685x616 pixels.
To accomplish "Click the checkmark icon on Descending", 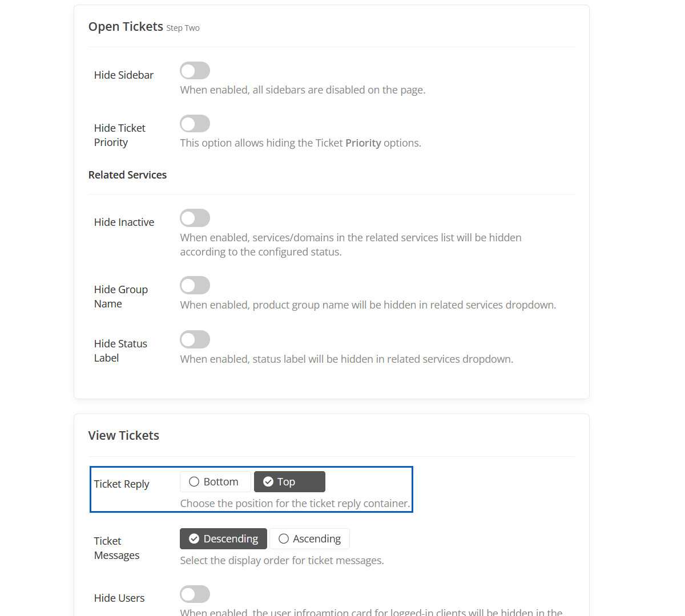I will coord(194,539).
